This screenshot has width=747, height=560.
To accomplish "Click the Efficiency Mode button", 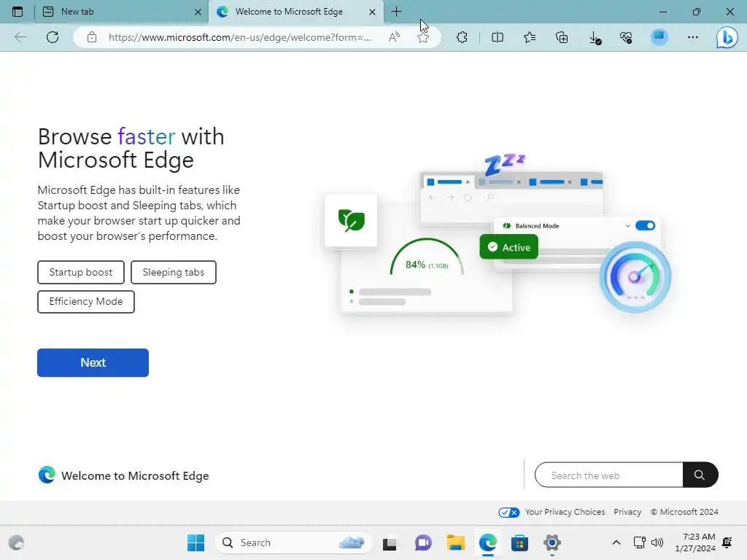I will click(86, 301).
